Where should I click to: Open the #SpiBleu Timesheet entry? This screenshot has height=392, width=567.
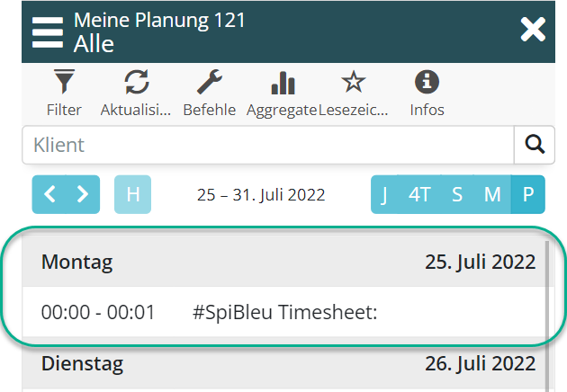pyautogui.click(x=283, y=312)
